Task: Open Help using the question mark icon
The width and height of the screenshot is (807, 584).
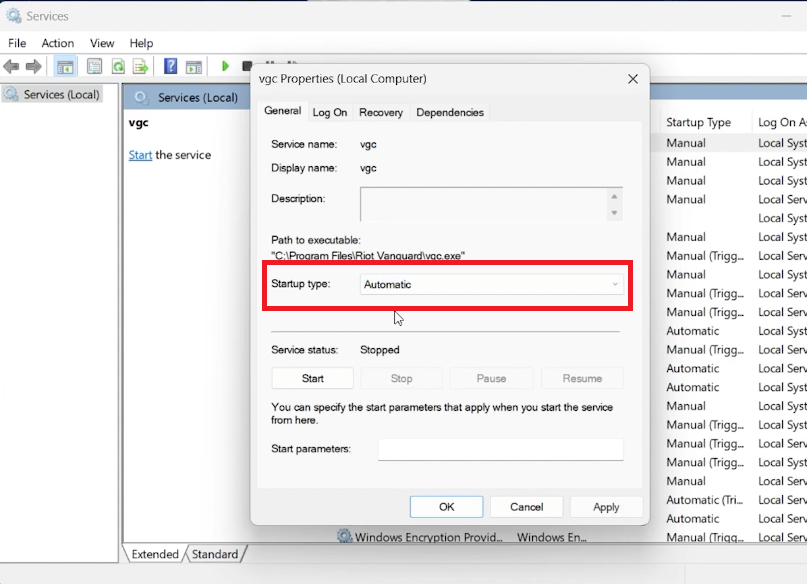Action: tap(172, 66)
